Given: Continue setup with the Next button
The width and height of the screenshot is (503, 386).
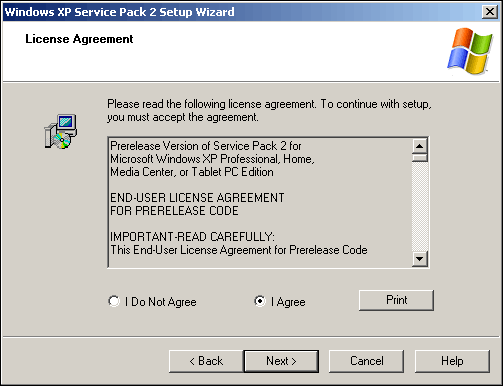Looking at the screenshot, I should pyautogui.click(x=281, y=361).
